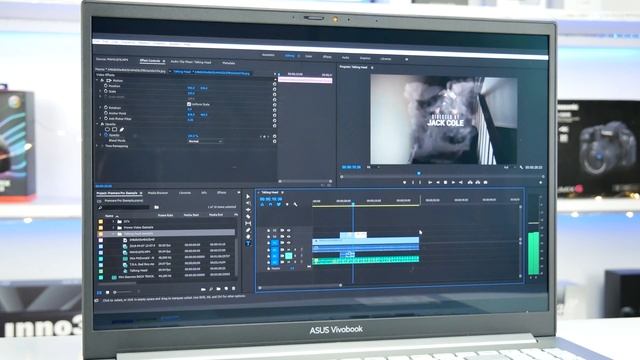Reset the Position parameter
This screenshot has width=640, height=360.
[x=274, y=89]
